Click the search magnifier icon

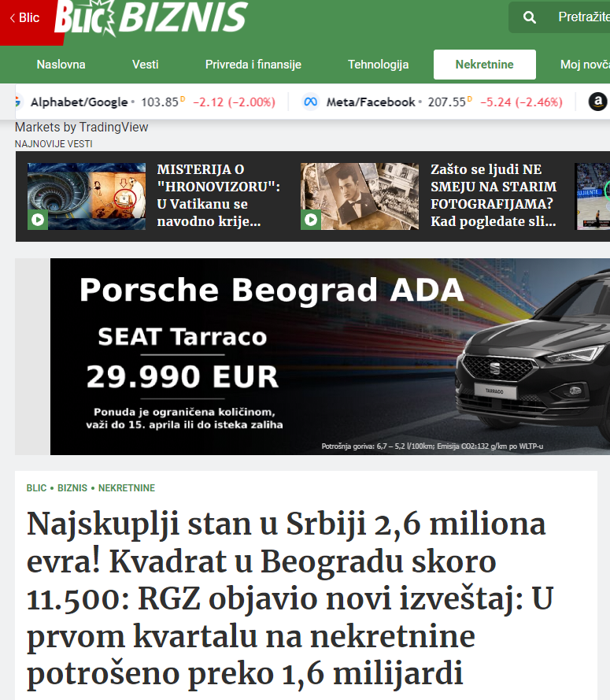click(529, 17)
